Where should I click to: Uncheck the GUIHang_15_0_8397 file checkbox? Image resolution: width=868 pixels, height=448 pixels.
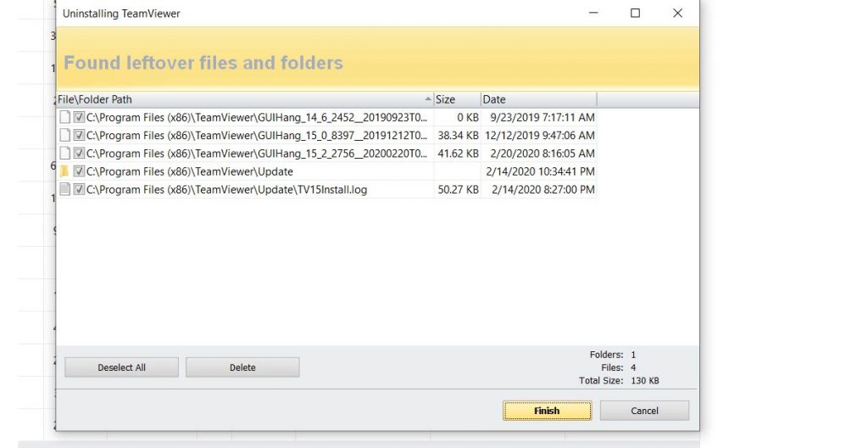[x=79, y=135]
